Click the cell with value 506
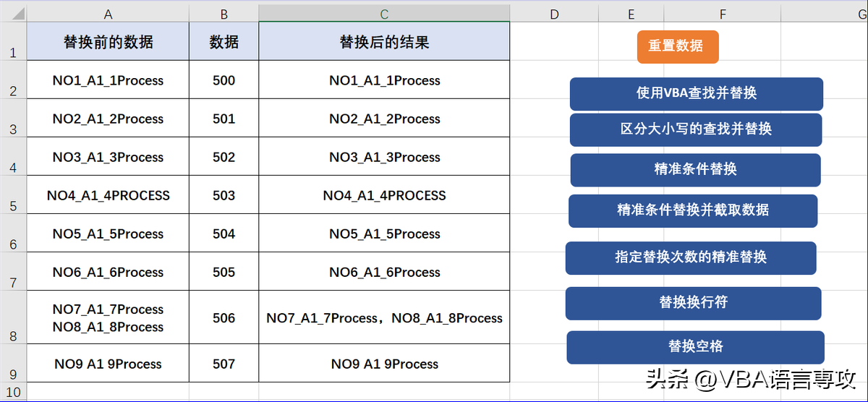This screenshot has width=868, height=402. (x=224, y=318)
